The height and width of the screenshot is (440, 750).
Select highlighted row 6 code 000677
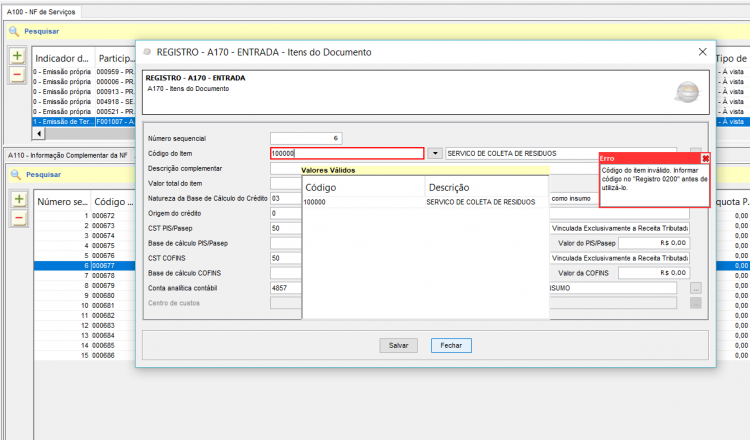coord(85,266)
